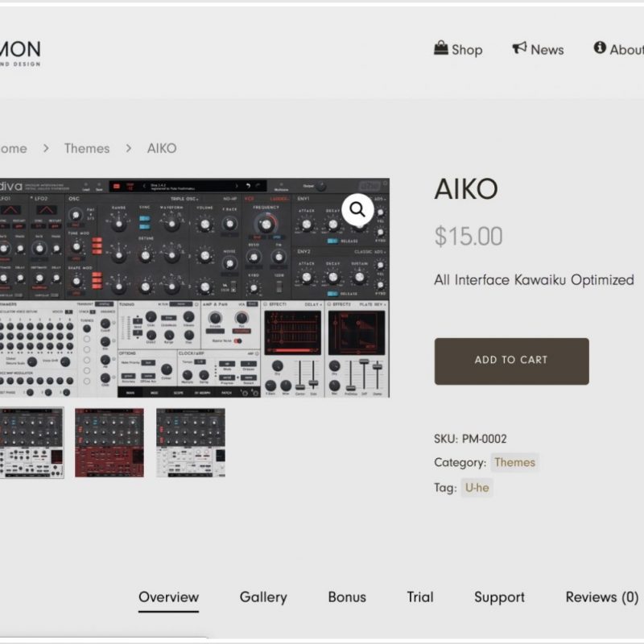Open Shop via the shopping bag icon
The image size is (644, 644).
pos(441,48)
